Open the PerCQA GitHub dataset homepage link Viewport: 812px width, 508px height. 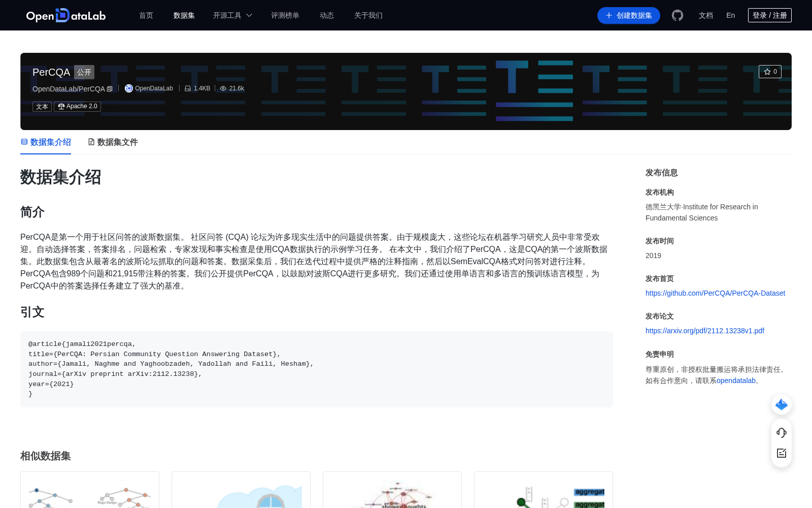point(715,293)
